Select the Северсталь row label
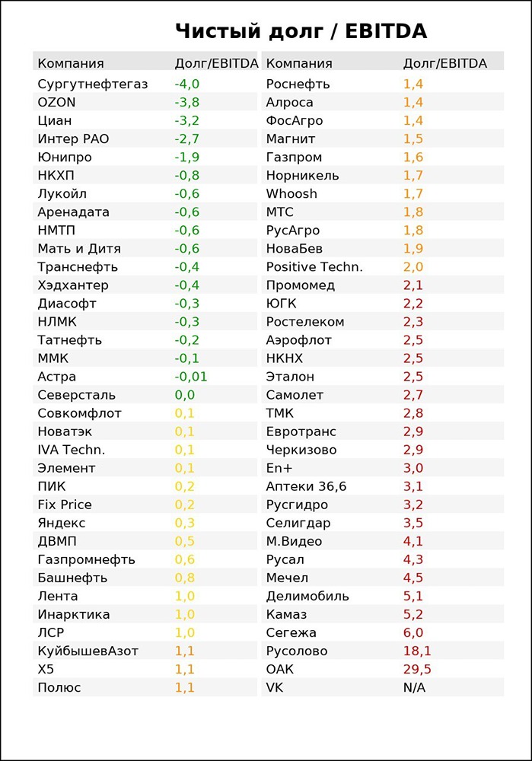The width and height of the screenshot is (532, 761). point(76,394)
